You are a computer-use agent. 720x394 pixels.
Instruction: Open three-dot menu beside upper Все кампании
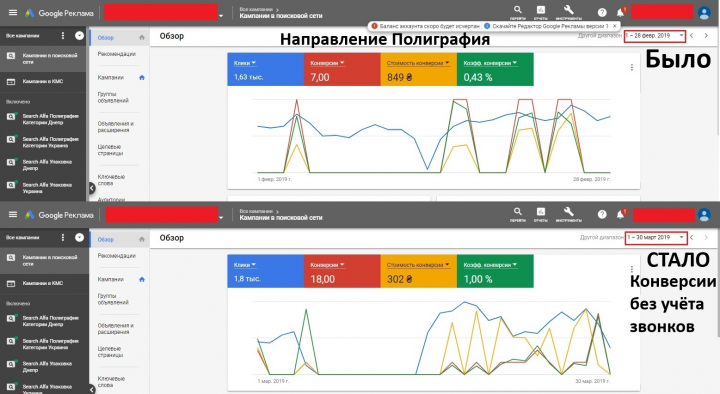pos(63,35)
